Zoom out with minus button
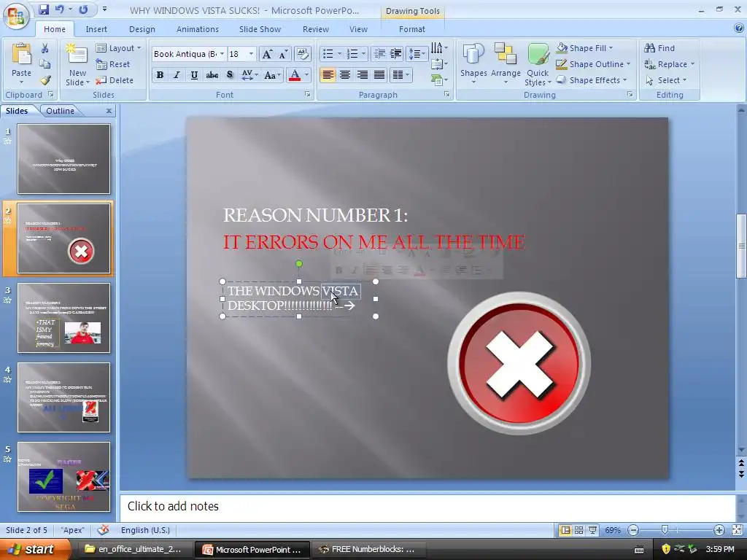The height and width of the screenshot is (560, 747). click(x=633, y=530)
